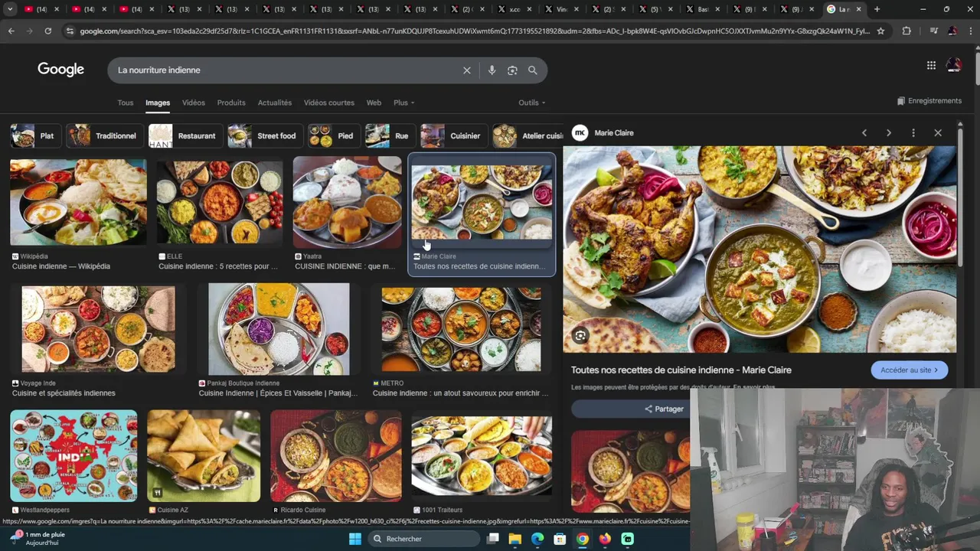Open the weather widget '1 mm de pluie'
This screenshot has height=551, width=980.
(x=38, y=539)
